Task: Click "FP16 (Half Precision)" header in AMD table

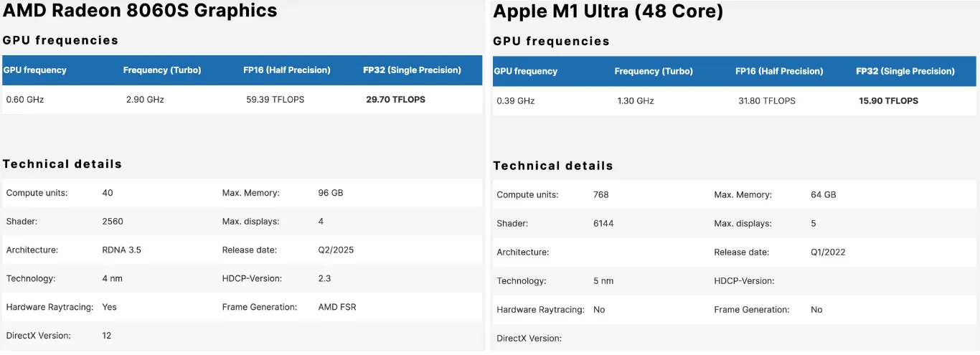Action: click(x=287, y=70)
